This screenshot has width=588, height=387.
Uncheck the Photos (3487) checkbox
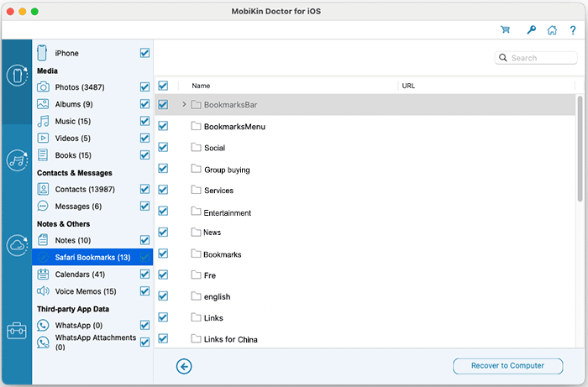(x=144, y=87)
